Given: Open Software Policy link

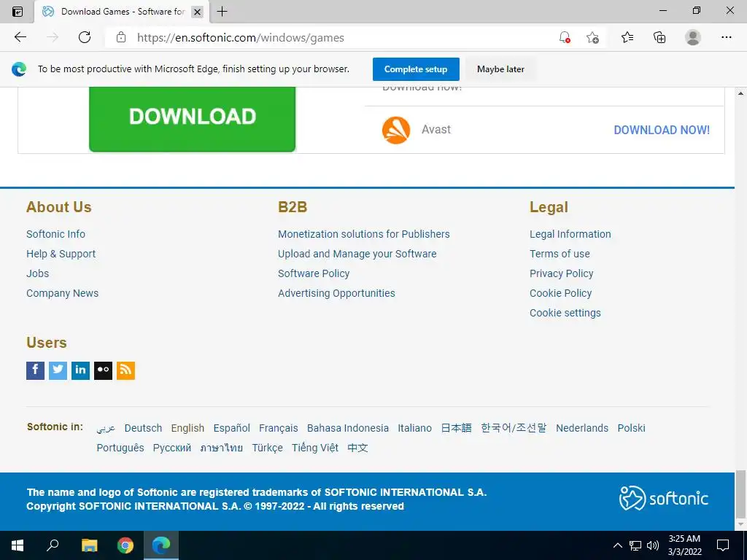Looking at the screenshot, I should click(314, 273).
